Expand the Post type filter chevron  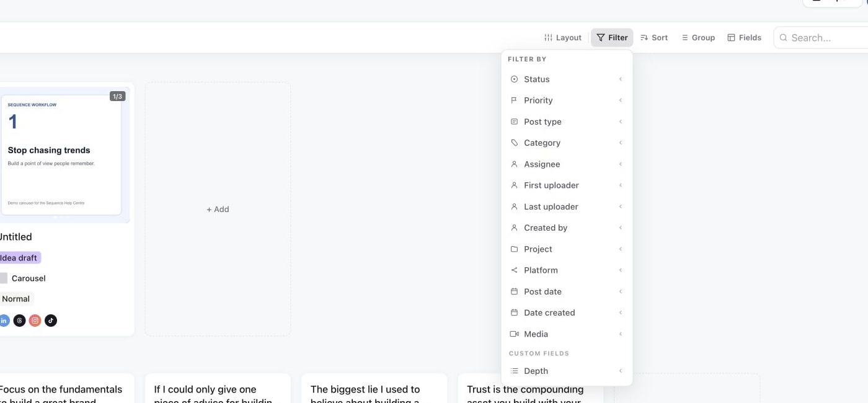[621, 122]
